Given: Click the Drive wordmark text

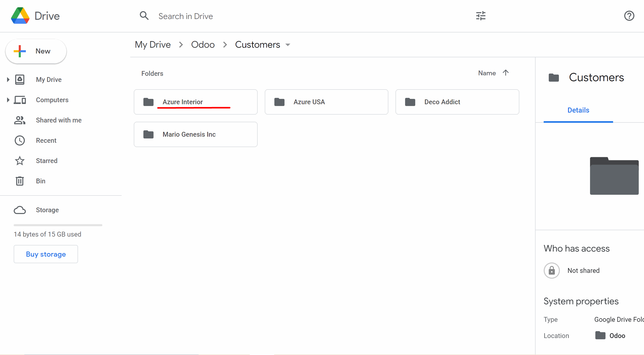Looking at the screenshot, I should point(47,16).
